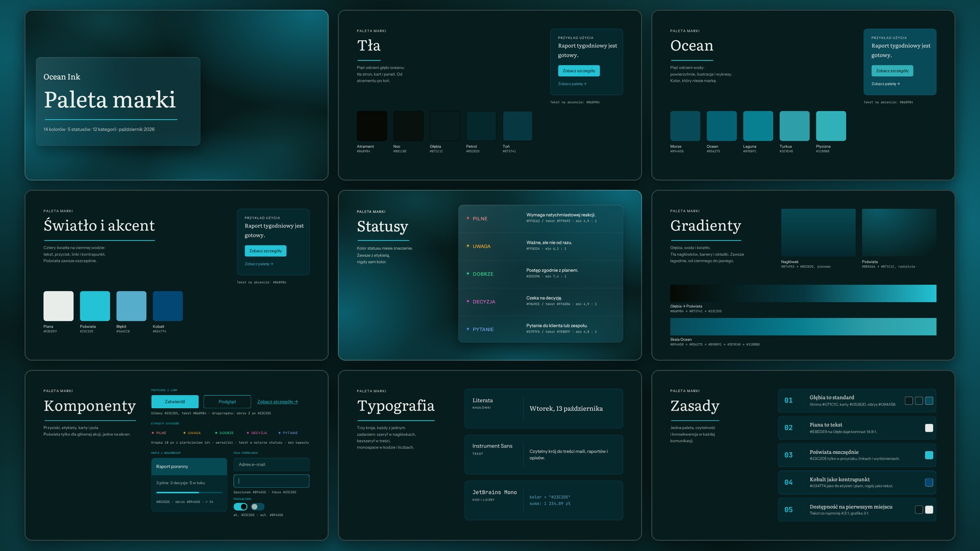
Task: Click the Raport poranny card header
Action: [189, 466]
